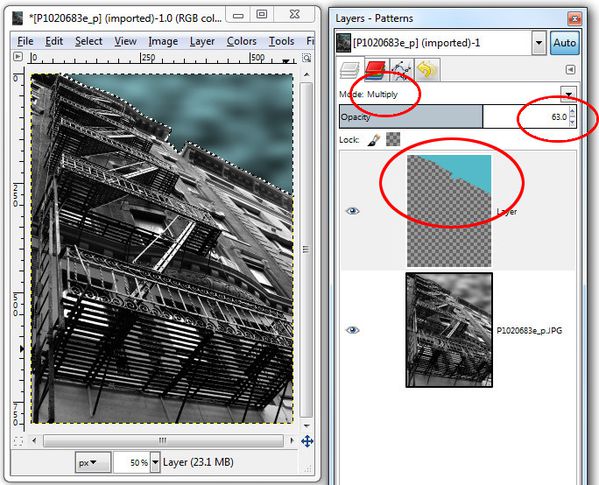This screenshot has width=599, height=485.
Task: Click the opacity value field 63.0
Action: (559, 117)
